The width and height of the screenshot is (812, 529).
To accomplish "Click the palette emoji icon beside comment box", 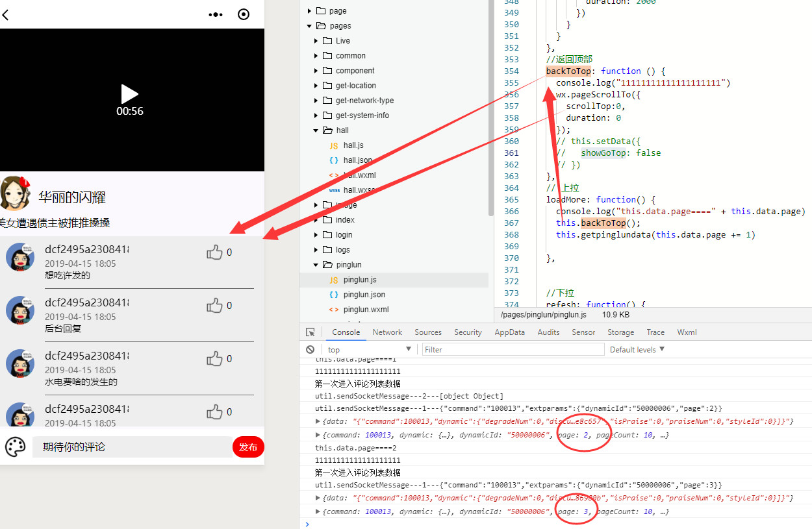I will [15, 447].
